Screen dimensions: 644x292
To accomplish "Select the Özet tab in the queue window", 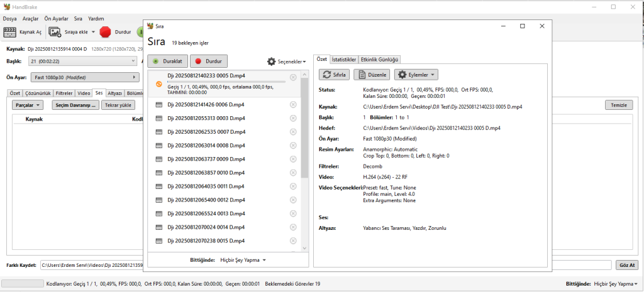I will pos(321,59).
